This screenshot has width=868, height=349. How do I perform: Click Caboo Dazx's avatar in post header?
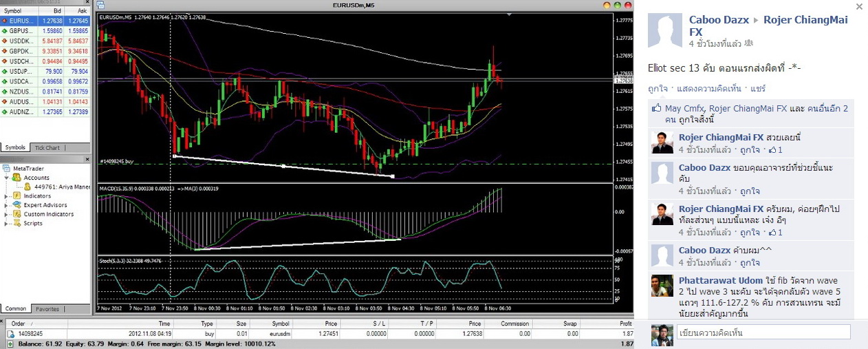[665, 30]
